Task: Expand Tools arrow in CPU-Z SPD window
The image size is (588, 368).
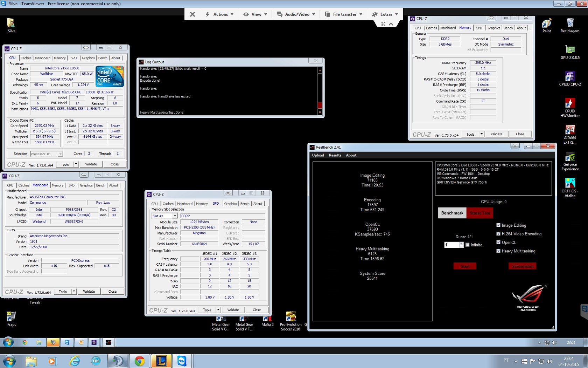Action: 218,310
